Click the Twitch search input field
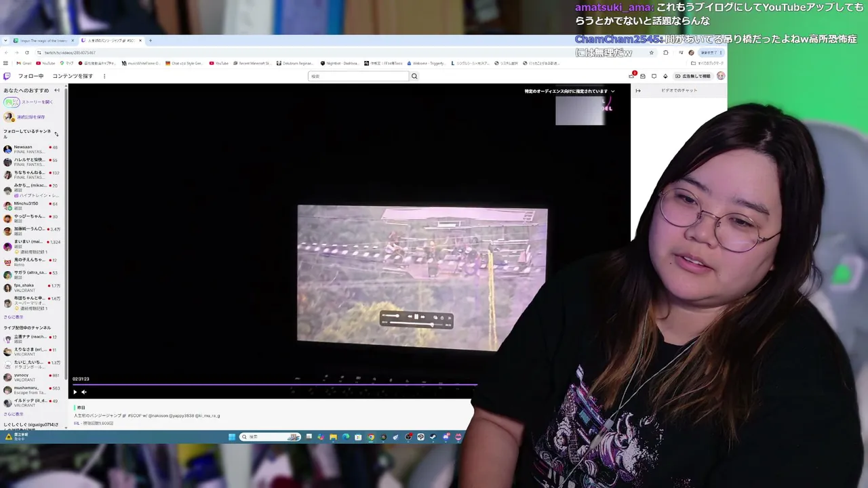This screenshot has width=868, height=488. 359,76
